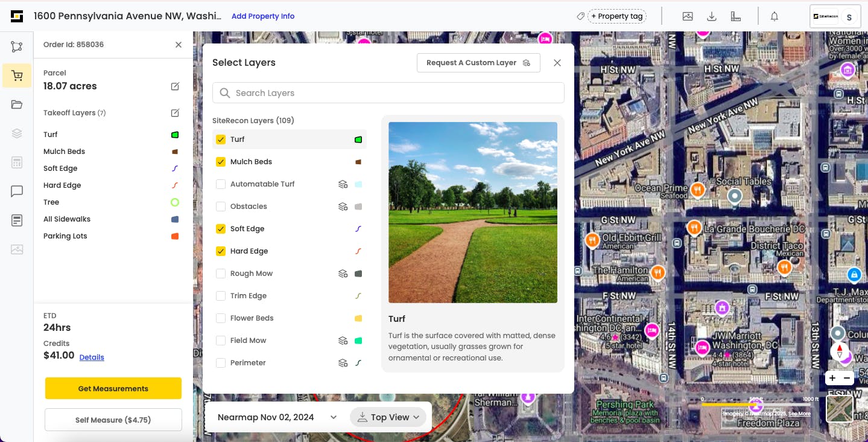The image size is (868, 442).
Task: Click the Turf preview photo in dialog
Action: pos(473,213)
